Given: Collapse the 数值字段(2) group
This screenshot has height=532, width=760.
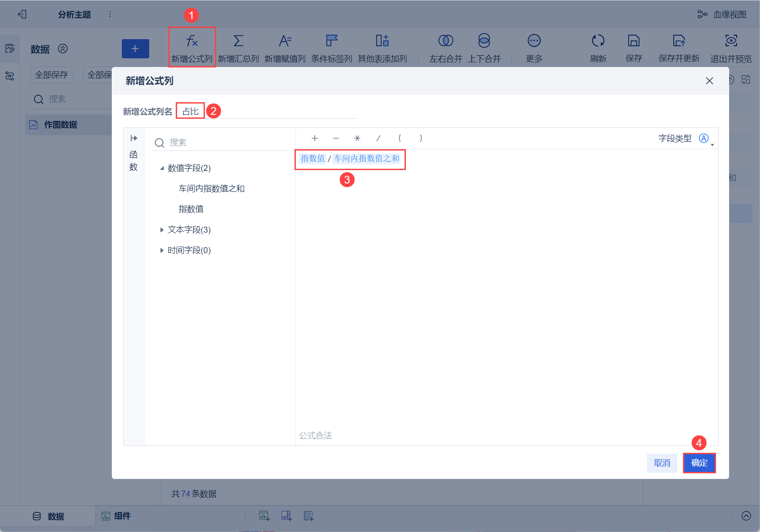Looking at the screenshot, I should [x=162, y=168].
